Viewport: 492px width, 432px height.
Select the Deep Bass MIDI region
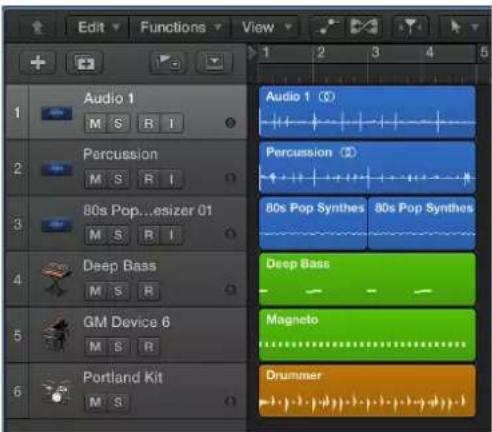(367, 279)
